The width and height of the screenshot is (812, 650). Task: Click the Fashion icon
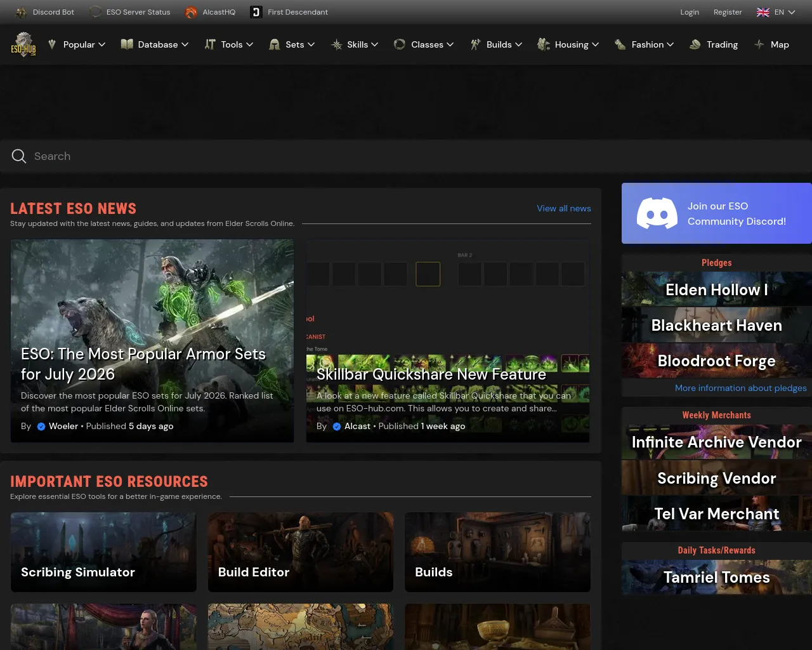(x=620, y=44)
